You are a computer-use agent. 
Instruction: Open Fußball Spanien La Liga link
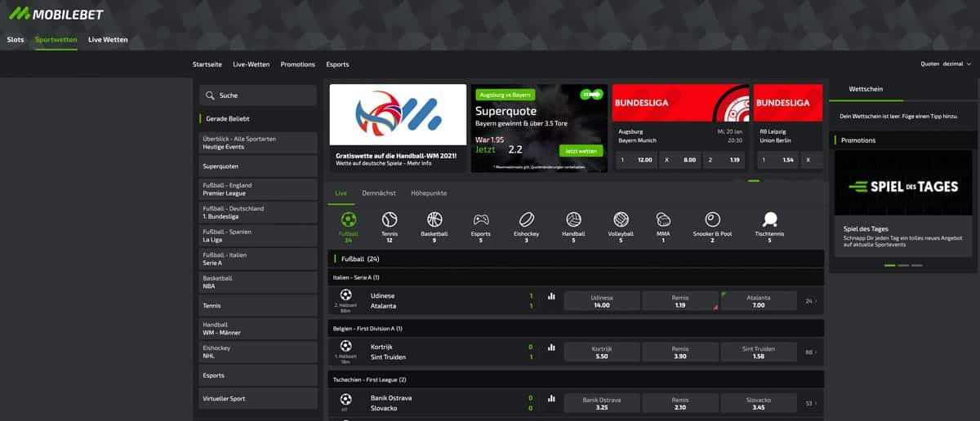(258, 236)
